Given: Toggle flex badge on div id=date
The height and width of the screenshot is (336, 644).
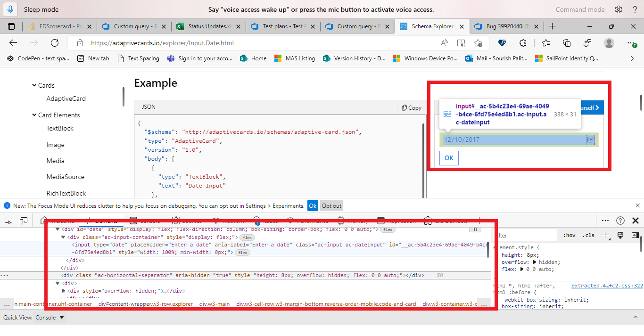Looking at the screenshot, I should 388,229.
